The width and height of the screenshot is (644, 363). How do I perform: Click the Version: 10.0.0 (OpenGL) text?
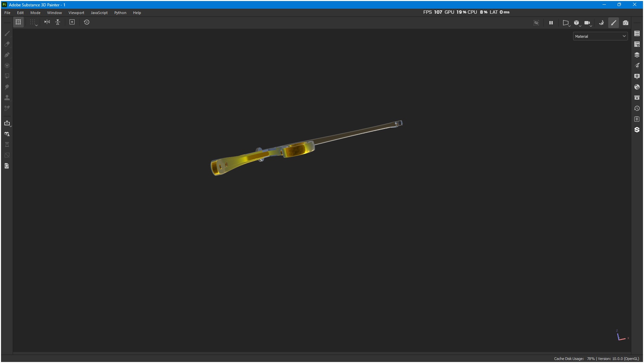618,359
